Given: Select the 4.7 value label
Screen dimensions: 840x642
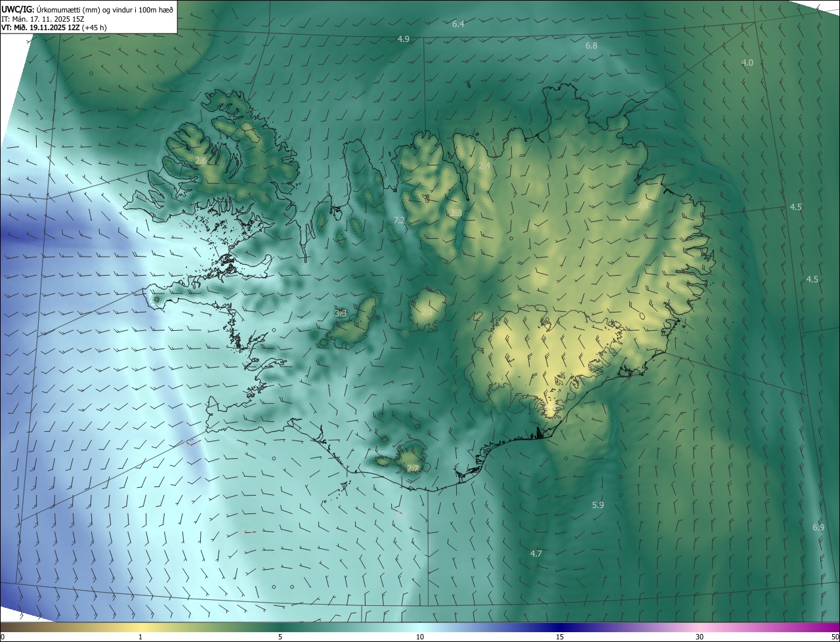Looking at the screenshot, I should [536, 553].
